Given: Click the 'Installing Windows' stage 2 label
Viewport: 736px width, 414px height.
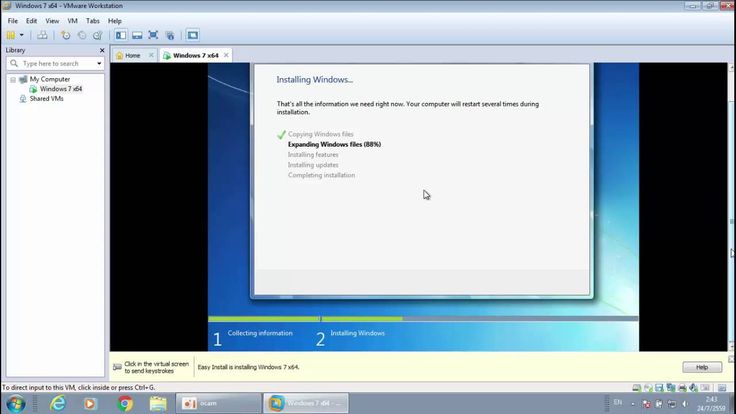Looking at the screenshot, I should coord(357,333).
